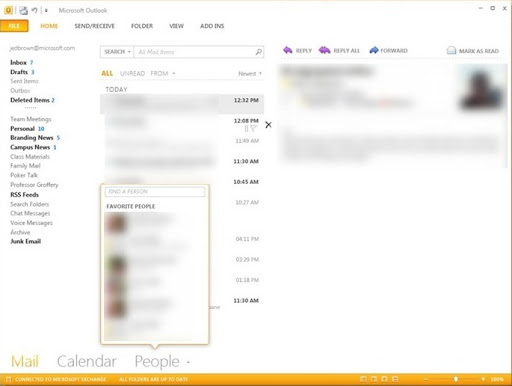Adjust the zoom slider in status bar
Viewport: 512px width, 386px height.
[456, 379]
